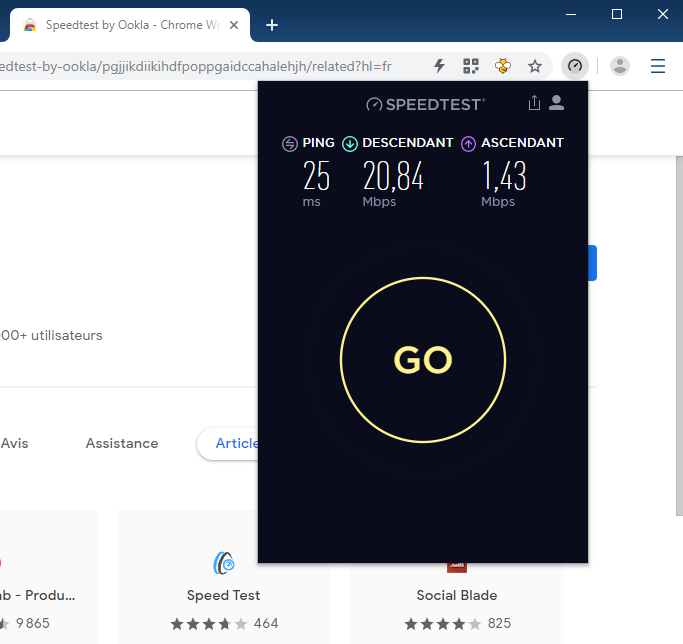Click the Ascendant upload arrow icon
The width and height of the screenshot is (683, 644).
coord(468,143)
